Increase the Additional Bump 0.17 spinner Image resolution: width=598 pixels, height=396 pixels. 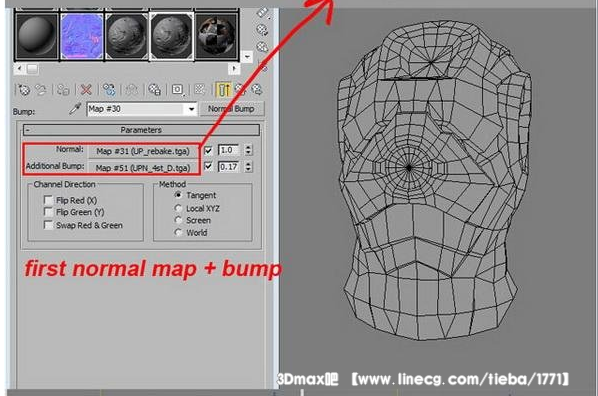point(248,164)
